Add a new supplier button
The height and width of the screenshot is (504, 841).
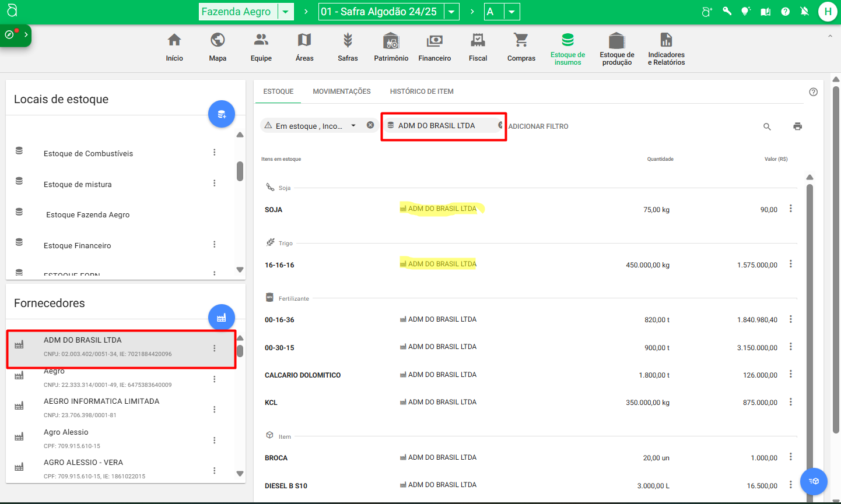222,318
